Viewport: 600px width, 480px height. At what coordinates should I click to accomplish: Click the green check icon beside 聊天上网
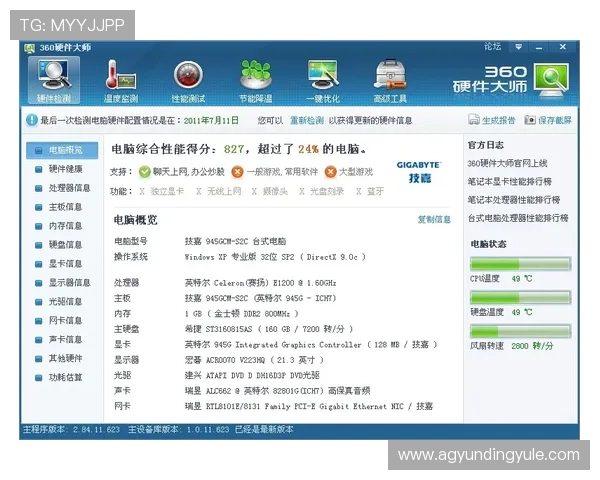click(x=145, y=172)
